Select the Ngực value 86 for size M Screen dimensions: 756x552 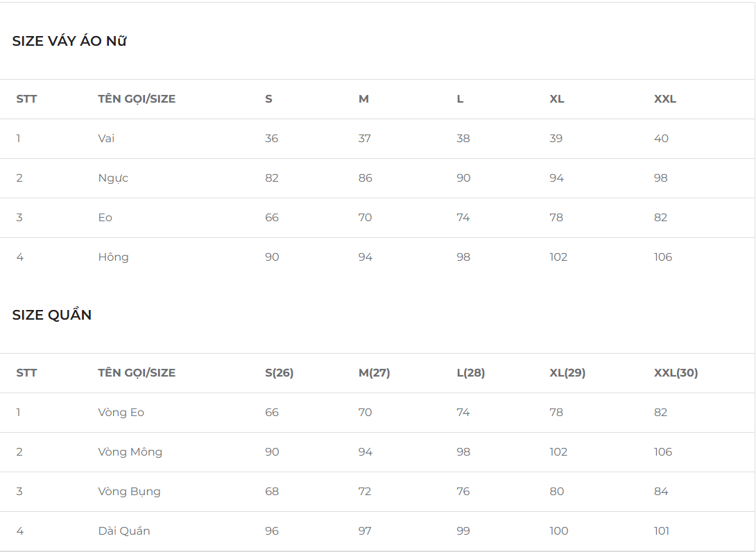[x=365, y=178]
